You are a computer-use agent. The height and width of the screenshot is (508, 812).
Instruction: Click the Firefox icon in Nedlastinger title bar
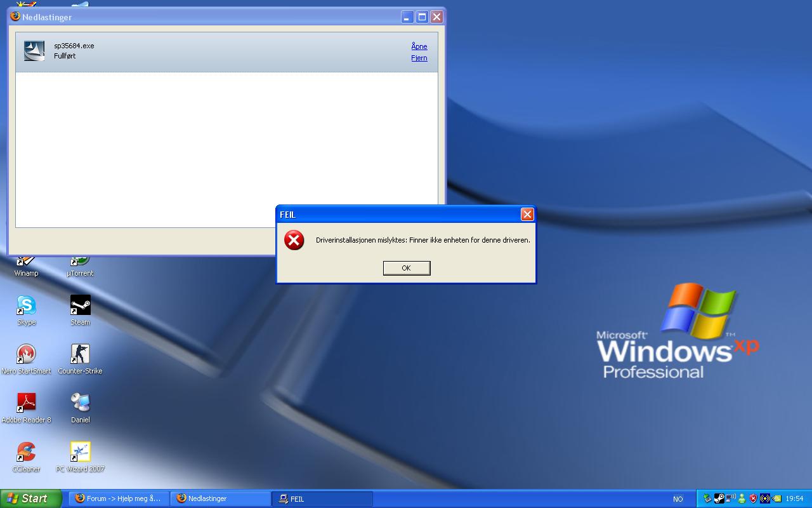tap(15, 17)
